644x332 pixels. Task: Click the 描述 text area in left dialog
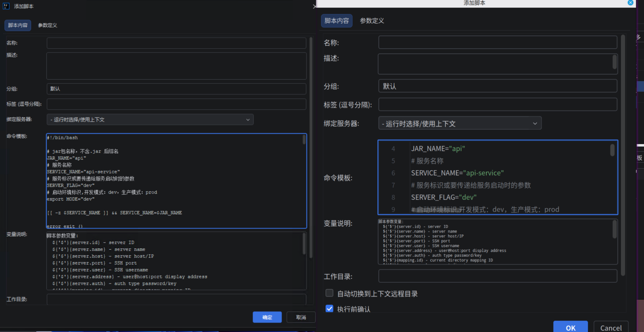tap(176, 66)
